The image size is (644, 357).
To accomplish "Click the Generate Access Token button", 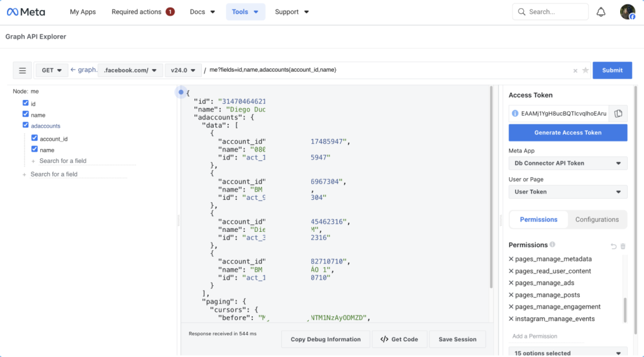I will [567, 133].
